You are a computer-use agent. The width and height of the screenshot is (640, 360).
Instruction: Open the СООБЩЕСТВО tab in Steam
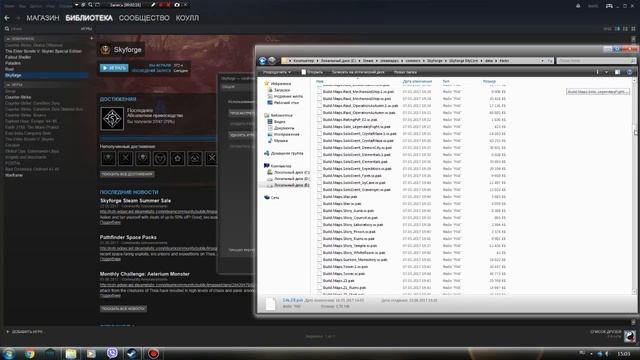(x=144, y=18)
